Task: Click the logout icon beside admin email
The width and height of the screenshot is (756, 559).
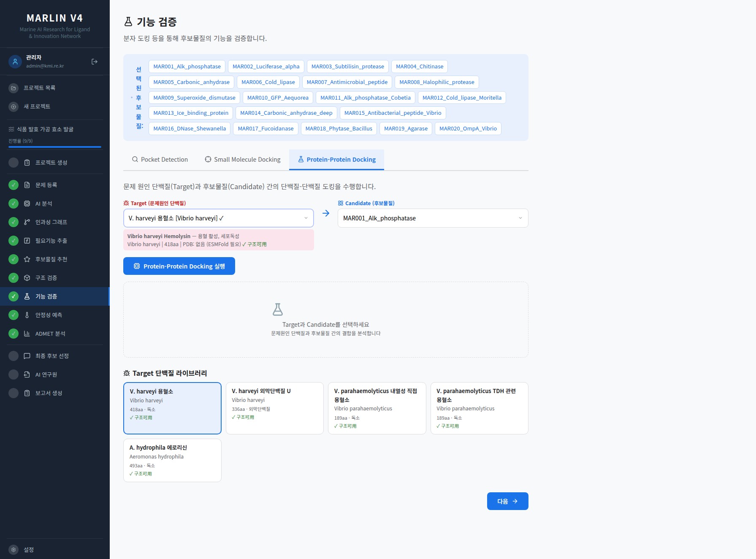Action: [95, 62]
